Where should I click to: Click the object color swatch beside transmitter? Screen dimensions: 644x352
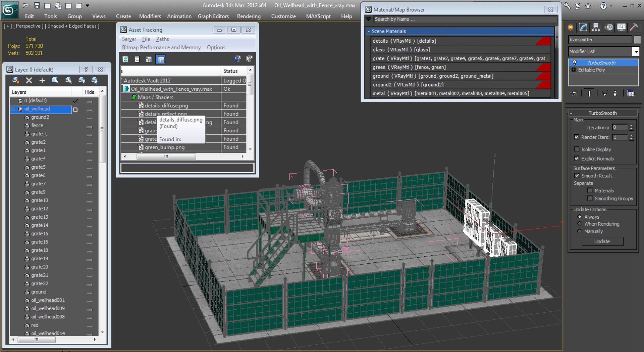637,40
